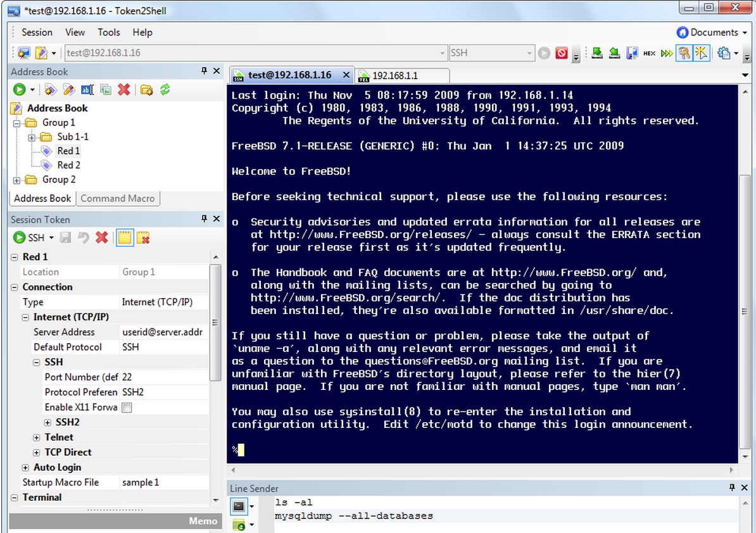Screen dimensions: 756x533
Task: Click the save icon in Session Token toolbar
Action: point(65,237)
